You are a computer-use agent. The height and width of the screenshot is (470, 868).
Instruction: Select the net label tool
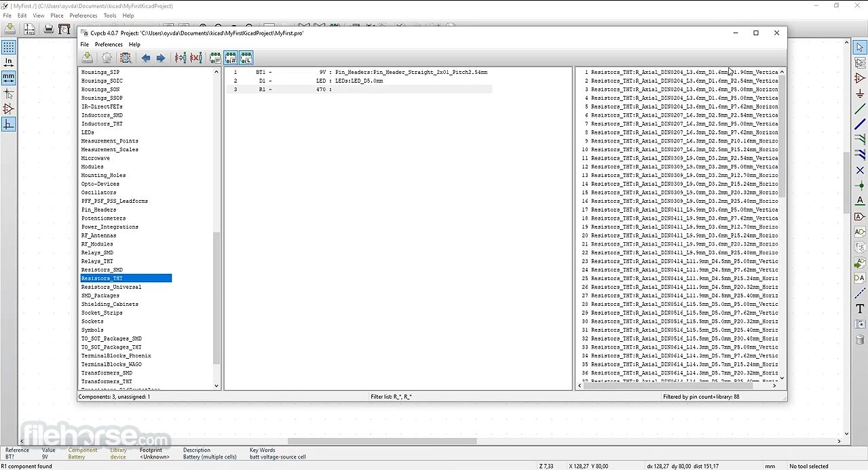click(x=860, y=201)
